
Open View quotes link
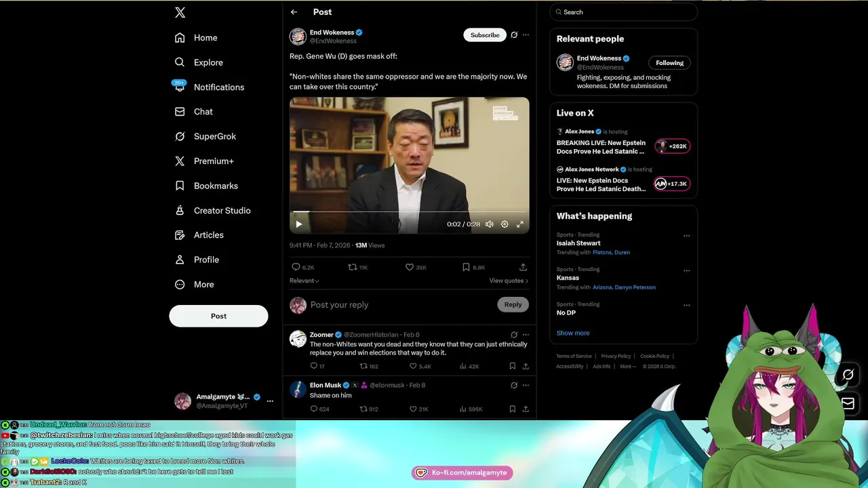pyautogui.click(x=509, y=281)
